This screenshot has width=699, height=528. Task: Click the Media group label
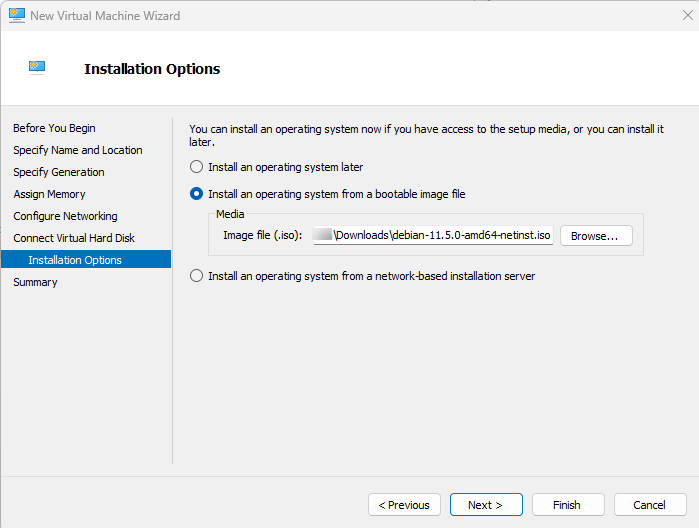click(230, 214)
